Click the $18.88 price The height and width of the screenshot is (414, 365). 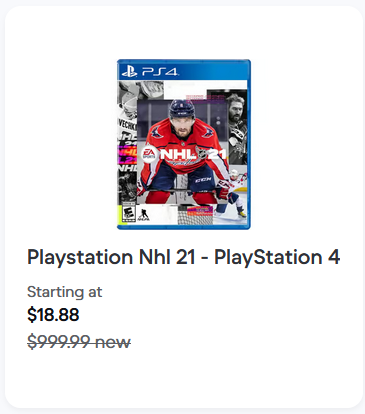53,315
